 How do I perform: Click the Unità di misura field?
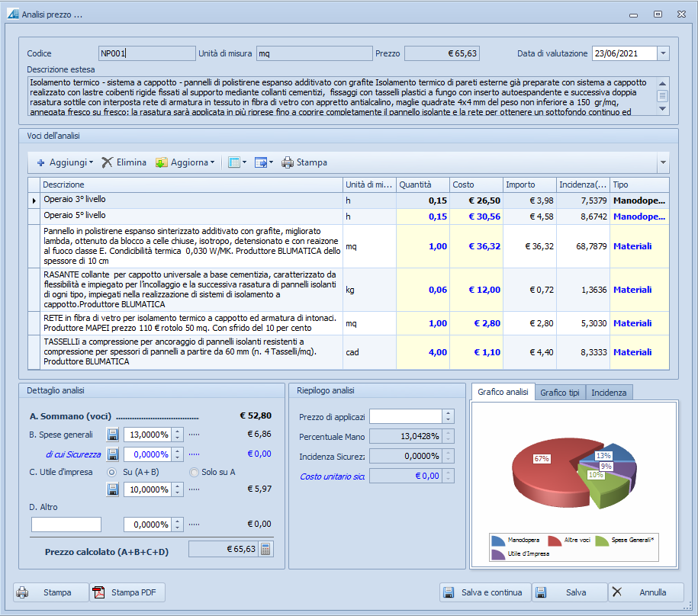tap(314, 53)
